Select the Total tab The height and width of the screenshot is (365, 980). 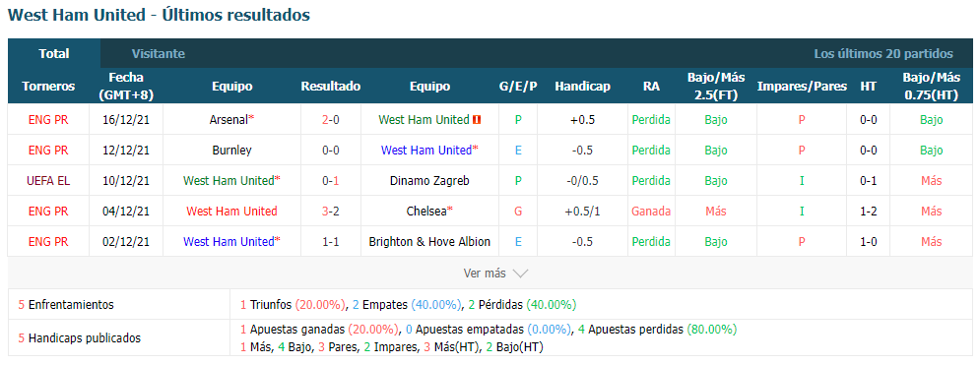[54, 54]
